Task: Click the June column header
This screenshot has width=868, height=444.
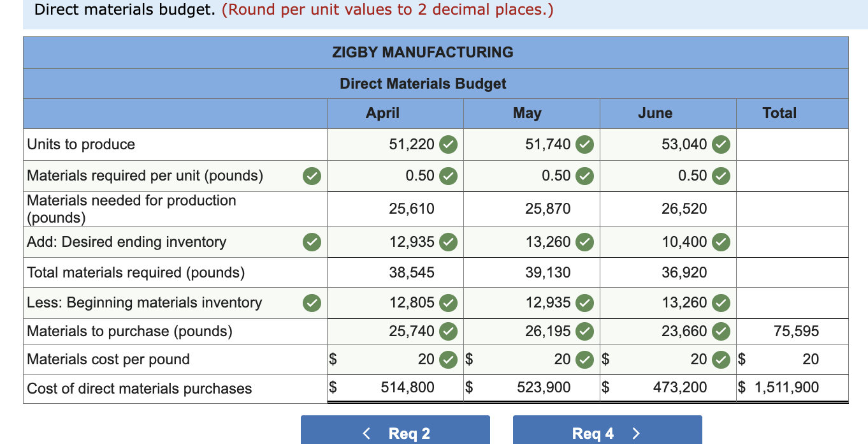Action: click(655, 113)
